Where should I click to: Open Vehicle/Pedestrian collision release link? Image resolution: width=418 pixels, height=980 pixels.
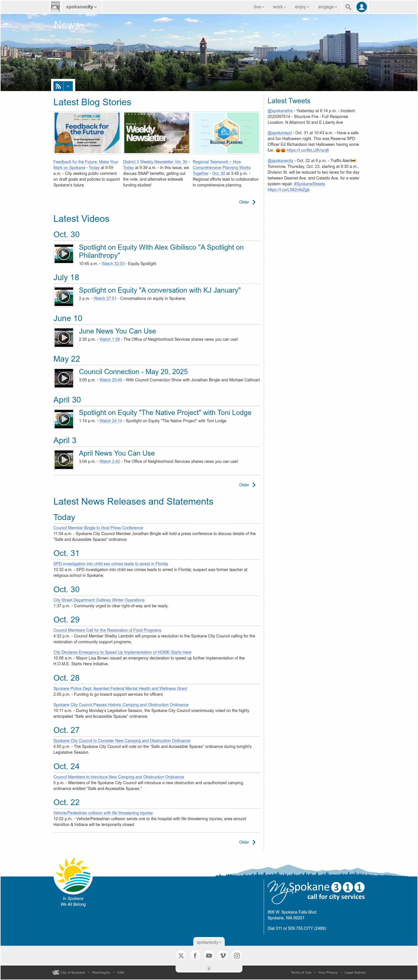(103, 813)
